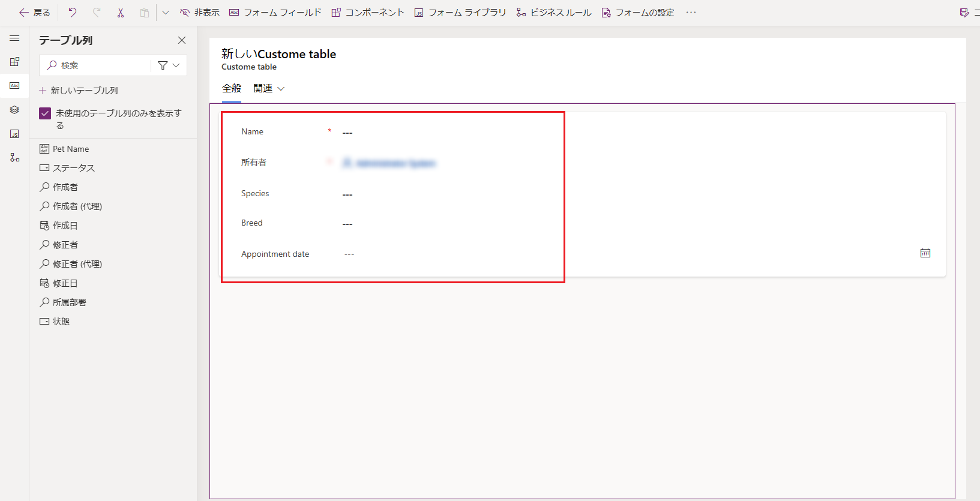The height and width of the screenshot is (501, 980).
Task: Select the table columns sidebar icon
Action: point(14,86)
